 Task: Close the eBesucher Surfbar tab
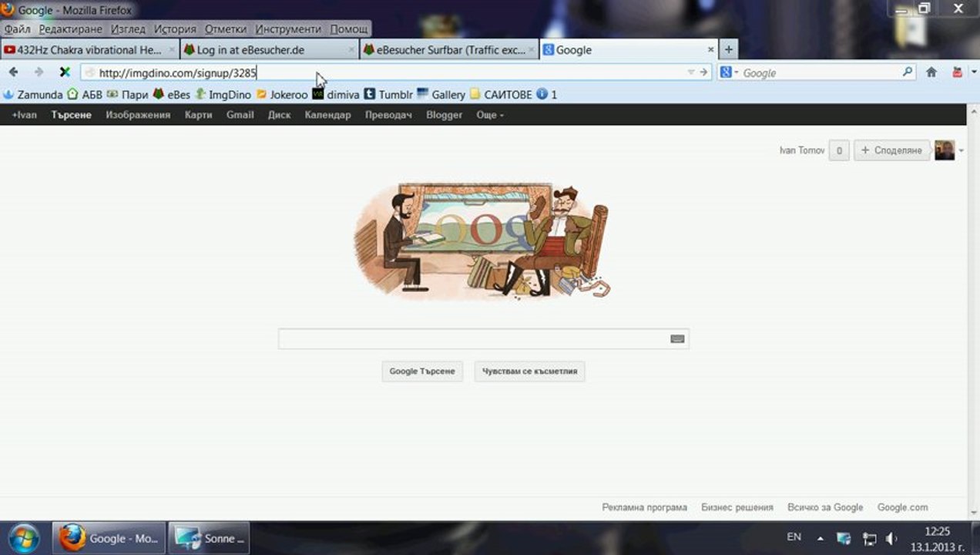pyautogui.click(x=532, y=49)
